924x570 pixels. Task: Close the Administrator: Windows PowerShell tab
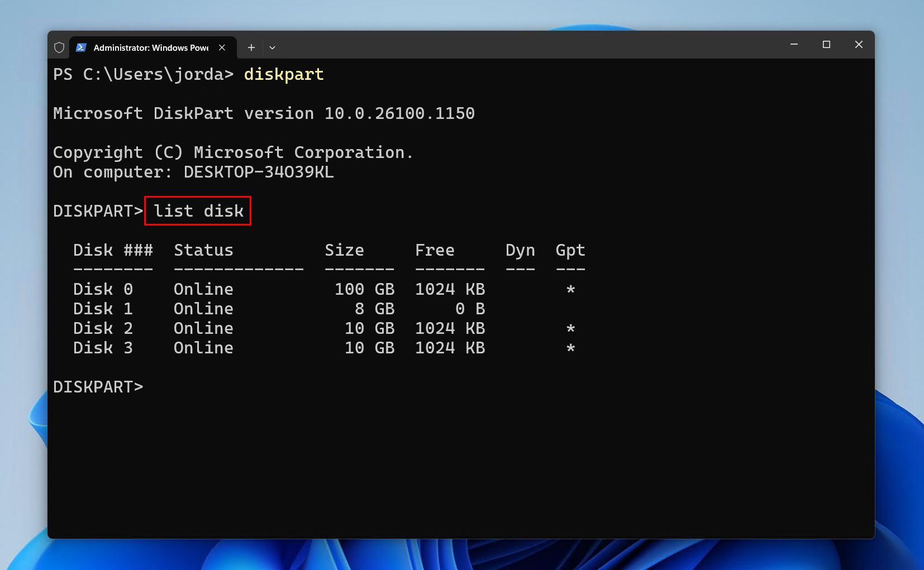221,47
